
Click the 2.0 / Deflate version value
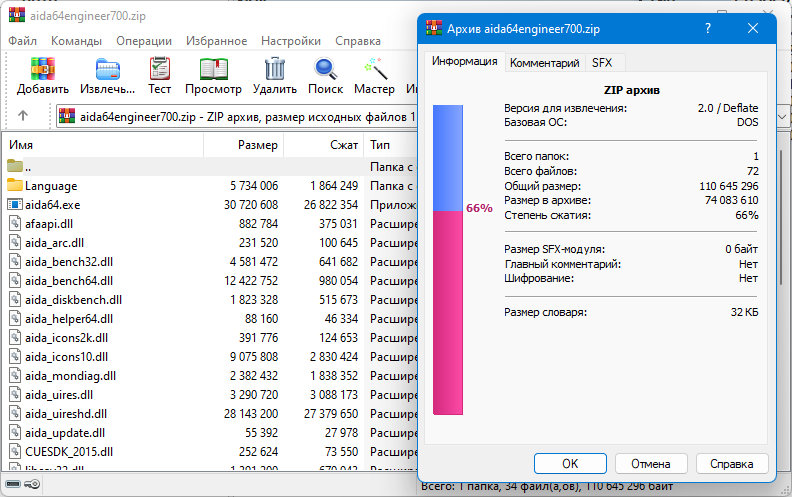point(728,108)
